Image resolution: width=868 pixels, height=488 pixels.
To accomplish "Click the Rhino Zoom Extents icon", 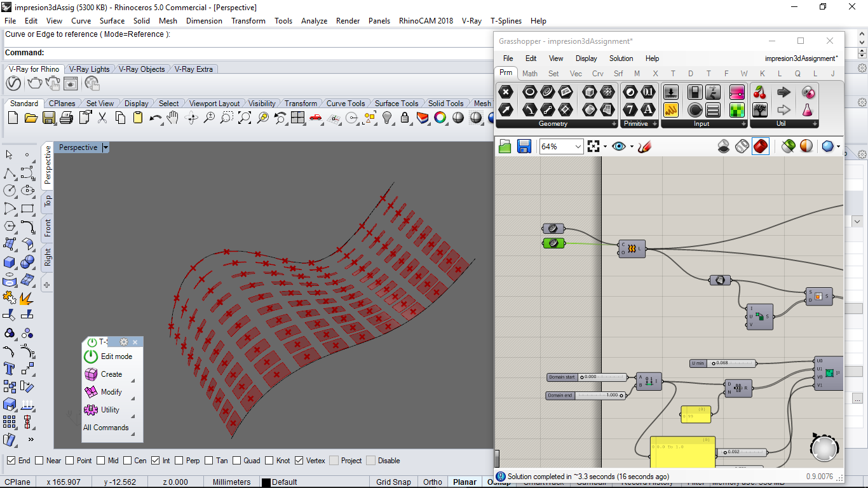I will pyautogui.click(x=245, y=118).
